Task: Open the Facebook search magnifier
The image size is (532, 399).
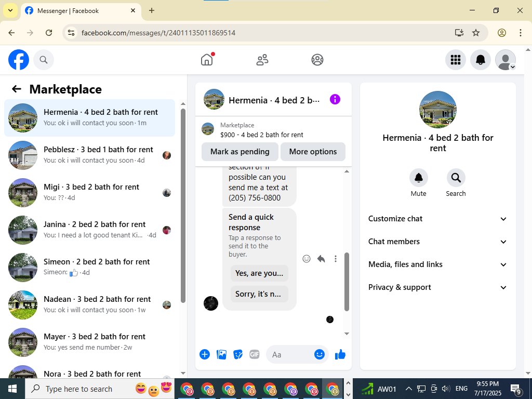Action: pos(44,60)
